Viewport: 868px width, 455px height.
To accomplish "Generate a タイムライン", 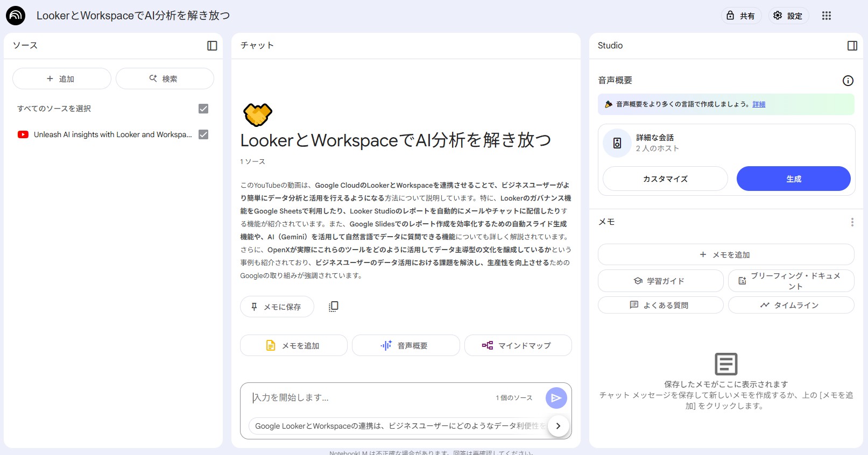I will click(791, 305).
